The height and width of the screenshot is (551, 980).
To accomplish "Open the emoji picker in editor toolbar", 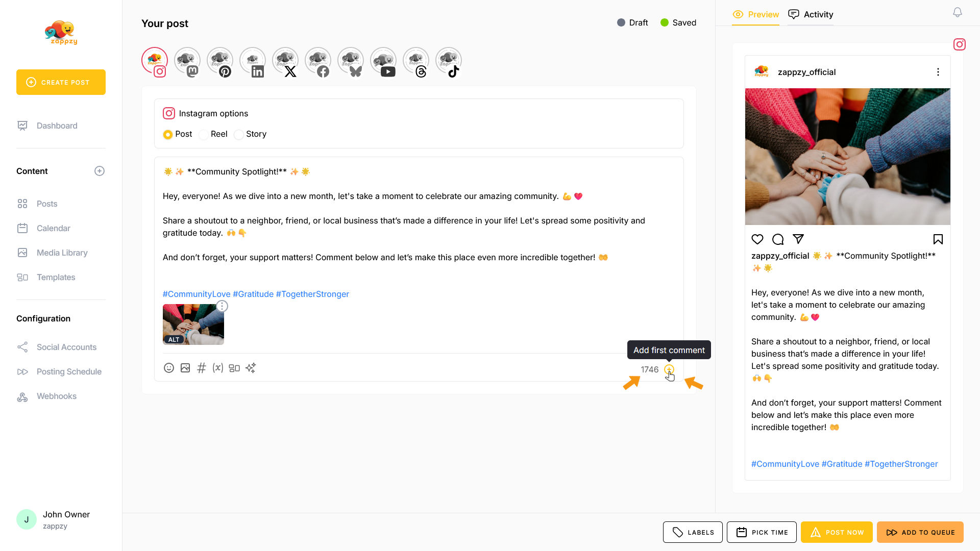I will coord(168,368).
